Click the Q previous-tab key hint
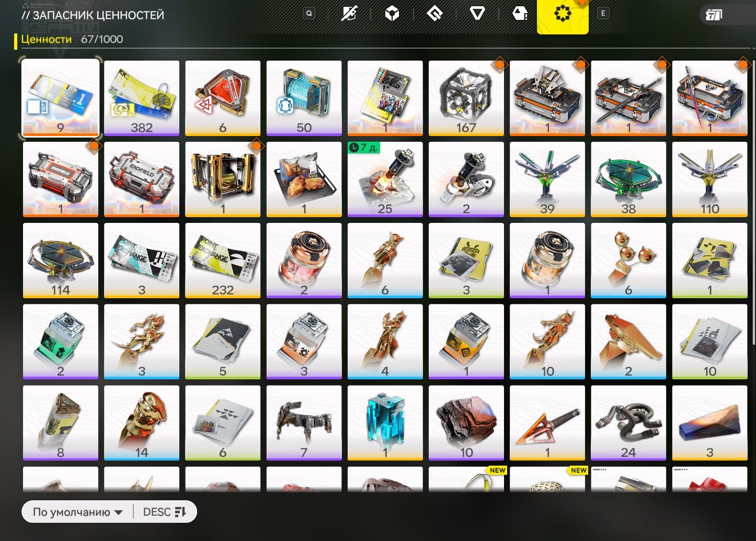The width and height of the screenshot is (756, 541). coord(309,14)
